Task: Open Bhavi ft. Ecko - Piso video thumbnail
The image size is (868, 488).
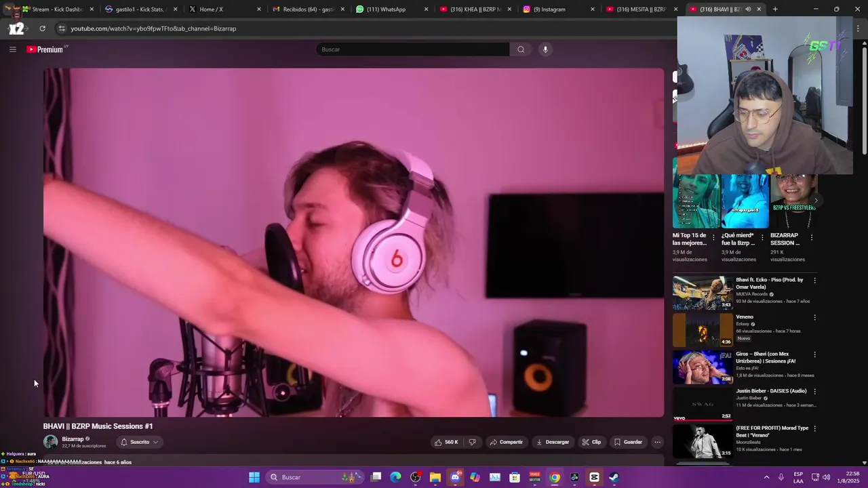Action: pos(703,293)
